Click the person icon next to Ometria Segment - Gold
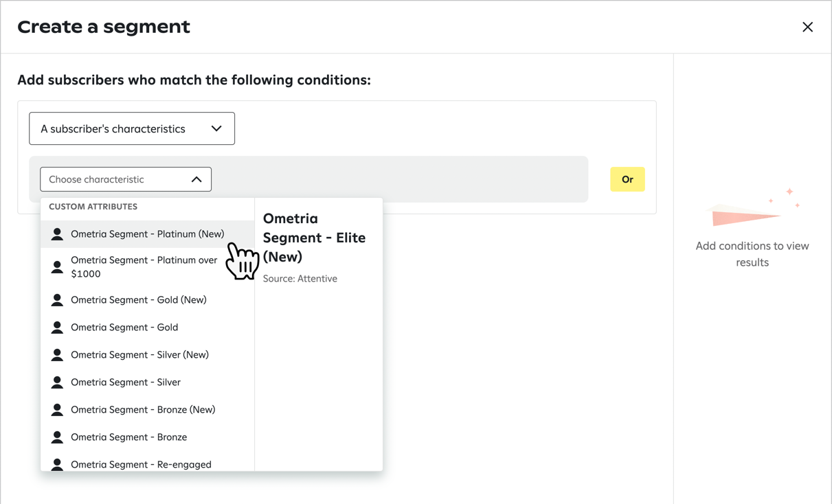The width and height of the screenshot is (832, 504). pyautogui.click(x=58, y=327)
